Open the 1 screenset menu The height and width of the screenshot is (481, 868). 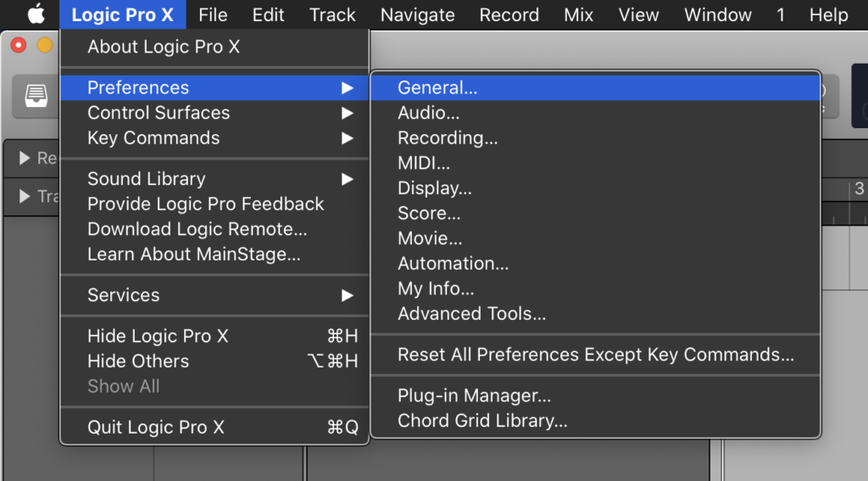tap(781, 14)
